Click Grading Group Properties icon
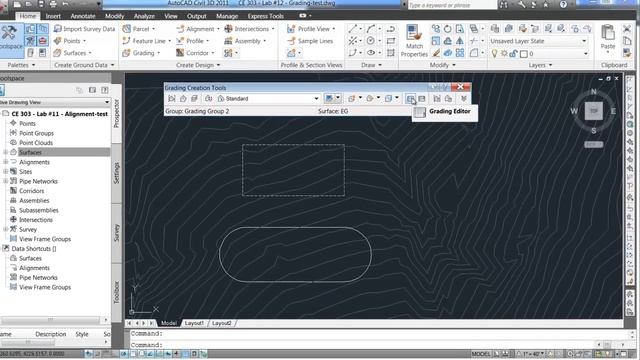 437,98
